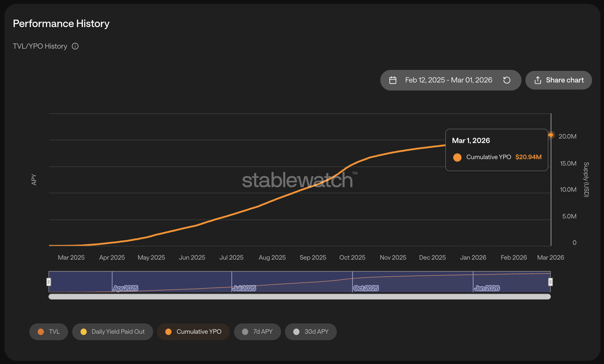Screen dimensions: 604x364
Task: Show the 30d APY series
Action: point(311,332)
